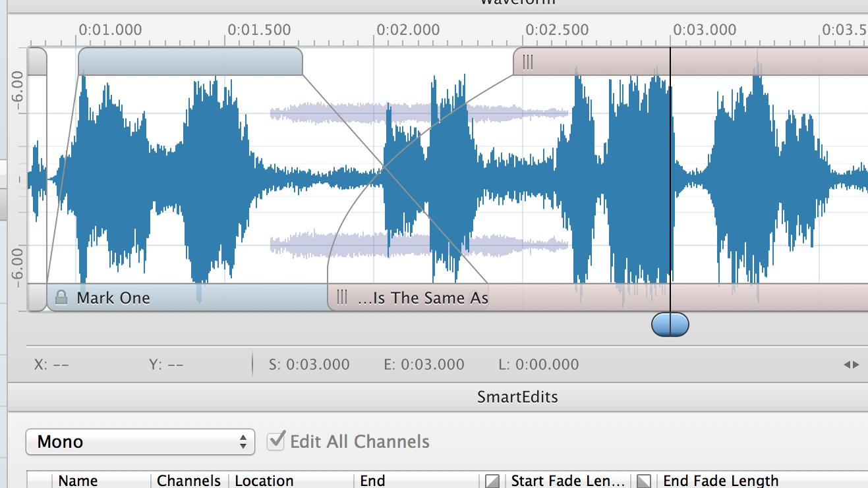Toggle the Edit All Channels checkbox
This screenshot has height=488, width=868.
[x=276, y=441]
